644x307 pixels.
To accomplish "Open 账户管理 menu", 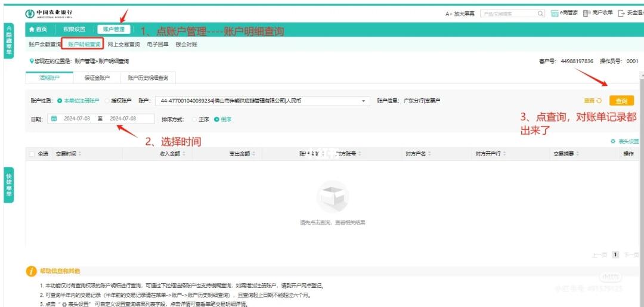I will pyautogui.click(x=114, y=29).
